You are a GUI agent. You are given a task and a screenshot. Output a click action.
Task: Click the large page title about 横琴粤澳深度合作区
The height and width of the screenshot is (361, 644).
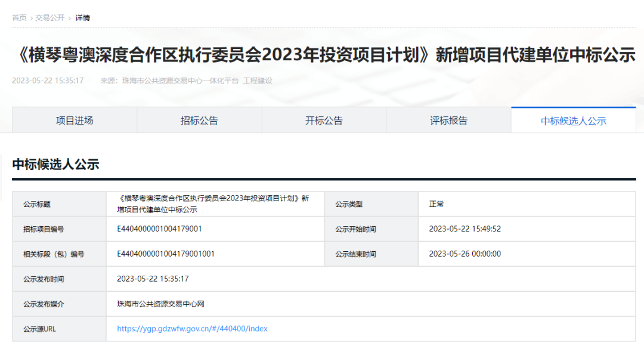(324, 55)
